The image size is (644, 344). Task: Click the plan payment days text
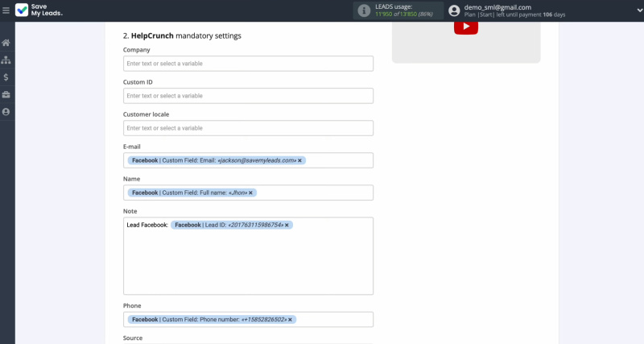(514, 15)
